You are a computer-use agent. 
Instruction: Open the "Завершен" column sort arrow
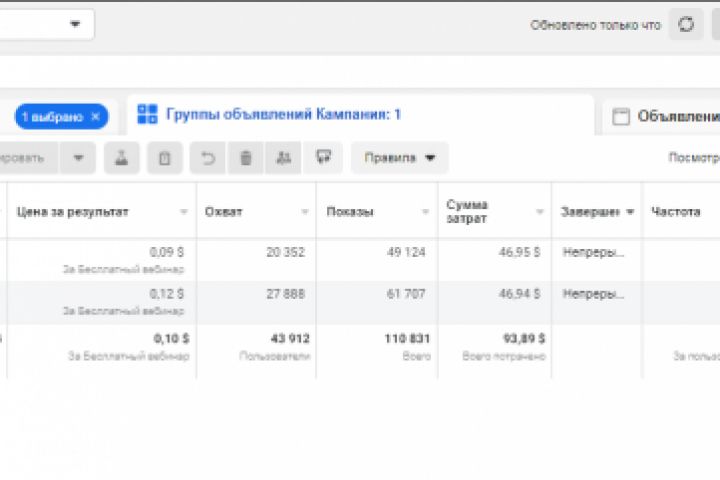630,212
